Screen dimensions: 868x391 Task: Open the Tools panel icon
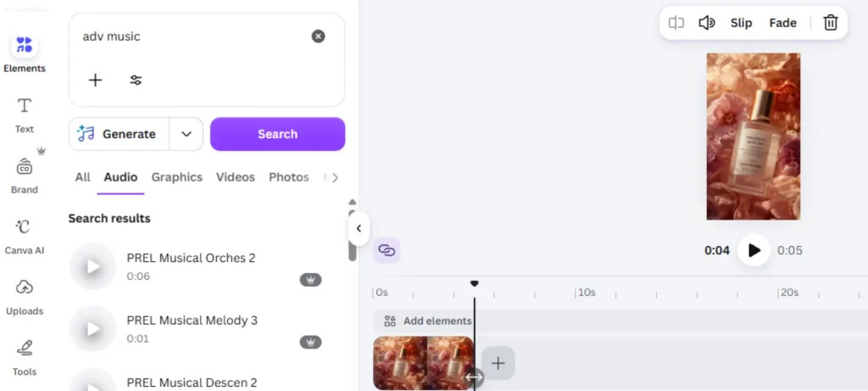pos(25,348)
